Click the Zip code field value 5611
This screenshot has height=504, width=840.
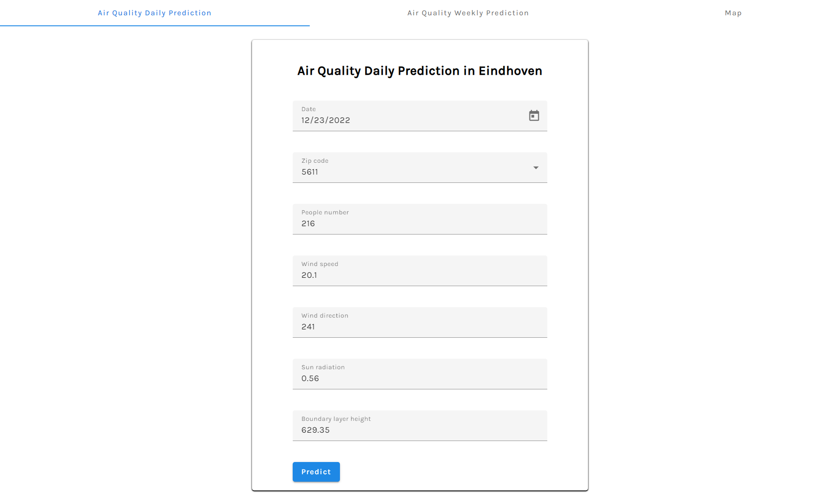394,172
